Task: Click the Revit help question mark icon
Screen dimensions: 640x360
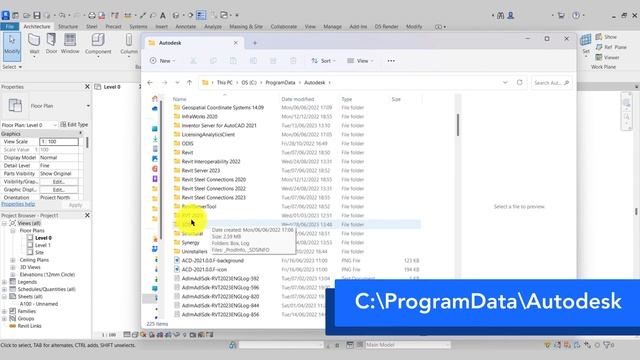Action: pyautogui.click(x=576, y=16)
